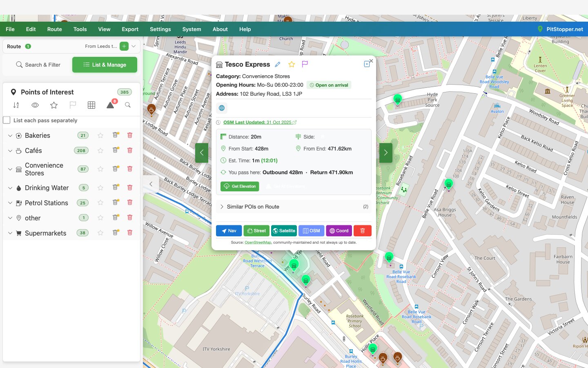Add Tesco Express note using the notebook-plus icon
588x368 pixels.
pos(366,64)
